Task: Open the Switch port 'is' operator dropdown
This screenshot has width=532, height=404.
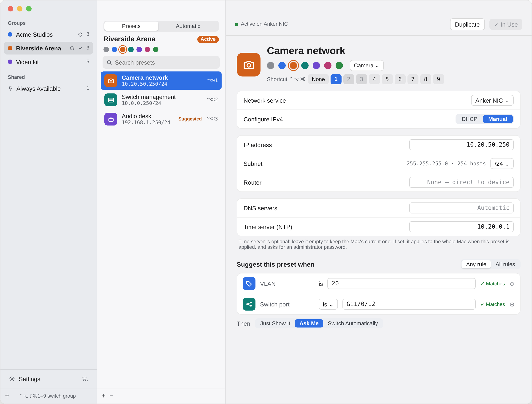Action: [x=328, y=304]
